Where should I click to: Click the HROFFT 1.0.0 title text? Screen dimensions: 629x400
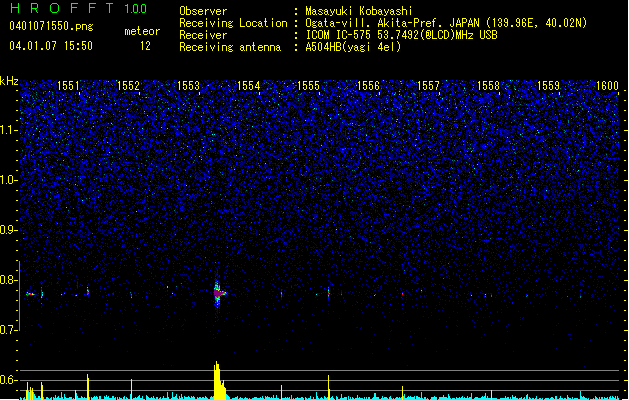(x=79, y=8)
